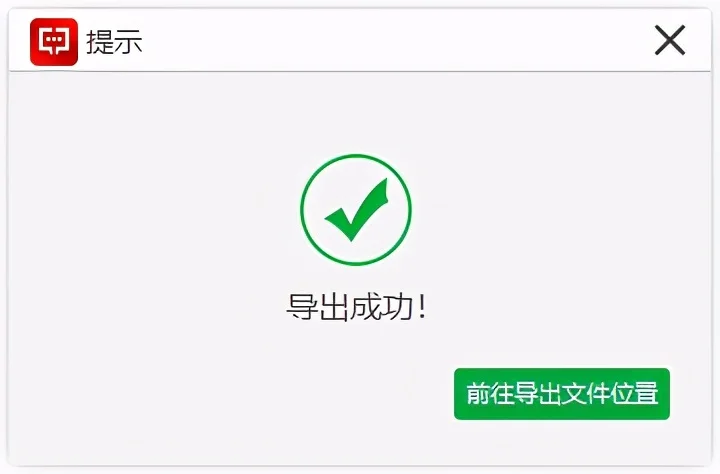Dismiss the export success prompt

click(x=669, y=40)
